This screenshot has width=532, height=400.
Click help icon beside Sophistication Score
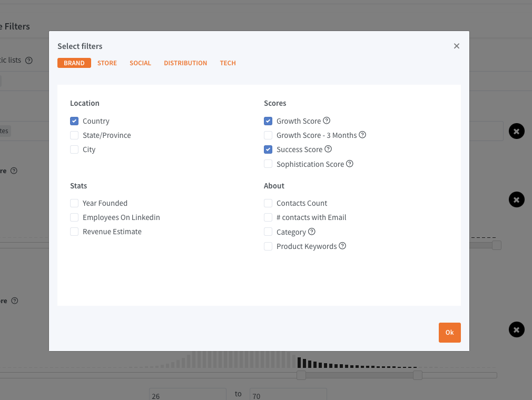tap(350, 164)
